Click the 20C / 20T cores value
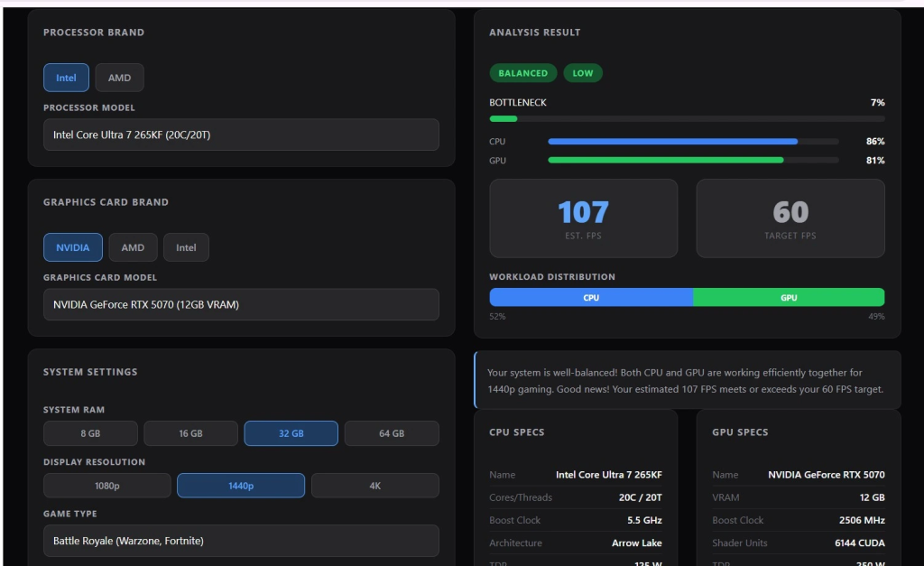 [x=640, y=497]
